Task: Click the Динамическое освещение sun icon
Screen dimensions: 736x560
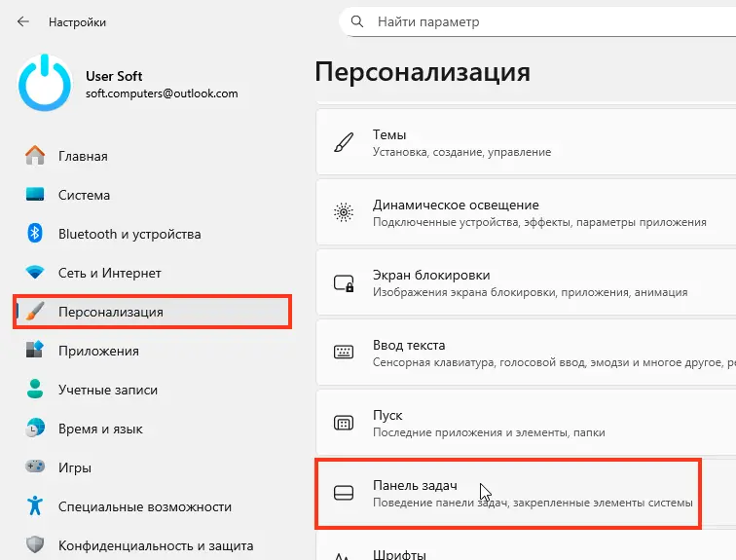Action: tap(343, 213)
